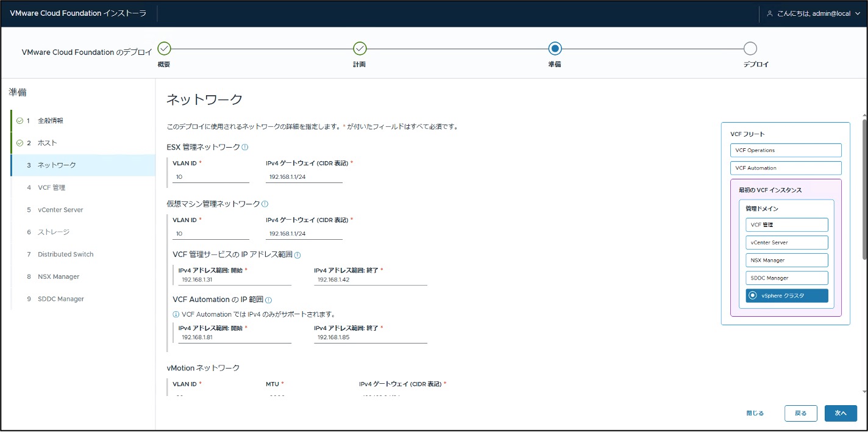Click the 概要 completed step circle
This screenshot has height=432, width=868.
point(164,48)
